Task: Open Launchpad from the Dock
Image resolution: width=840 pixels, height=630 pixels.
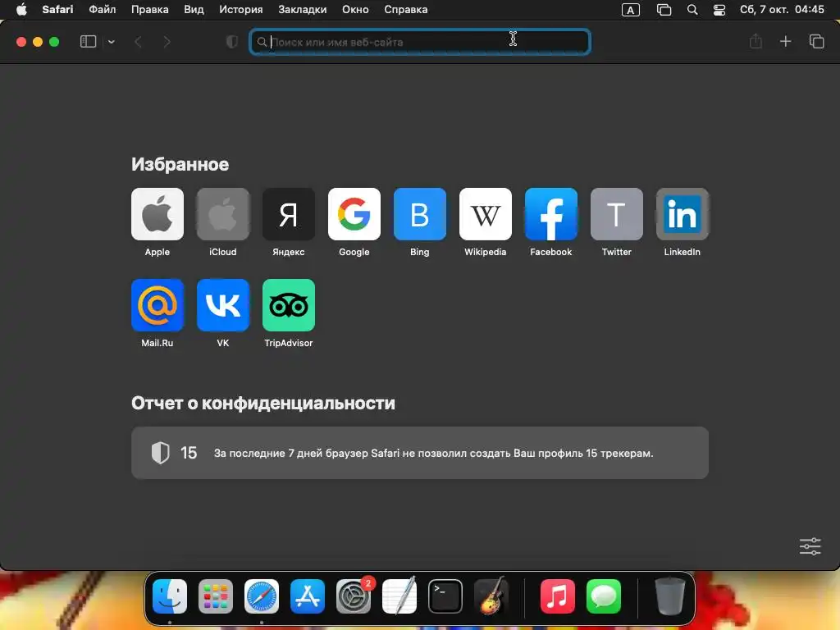Action: [x=216, y=596]
